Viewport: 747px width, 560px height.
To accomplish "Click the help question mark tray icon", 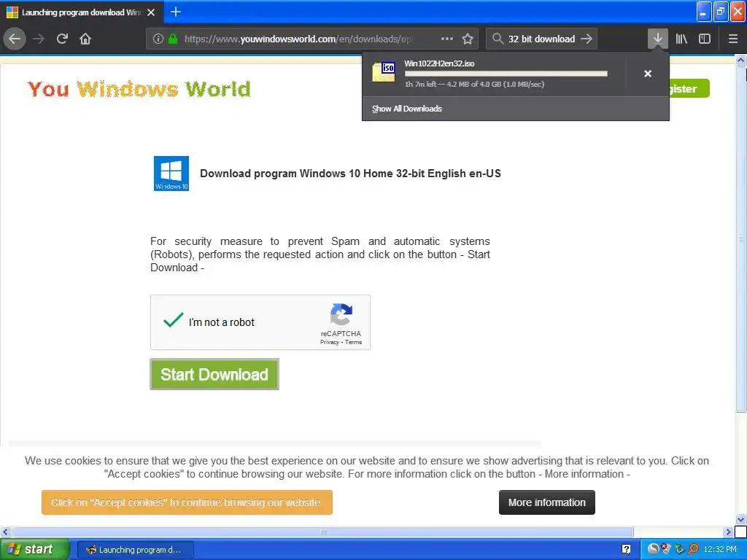I will [626, 550].
